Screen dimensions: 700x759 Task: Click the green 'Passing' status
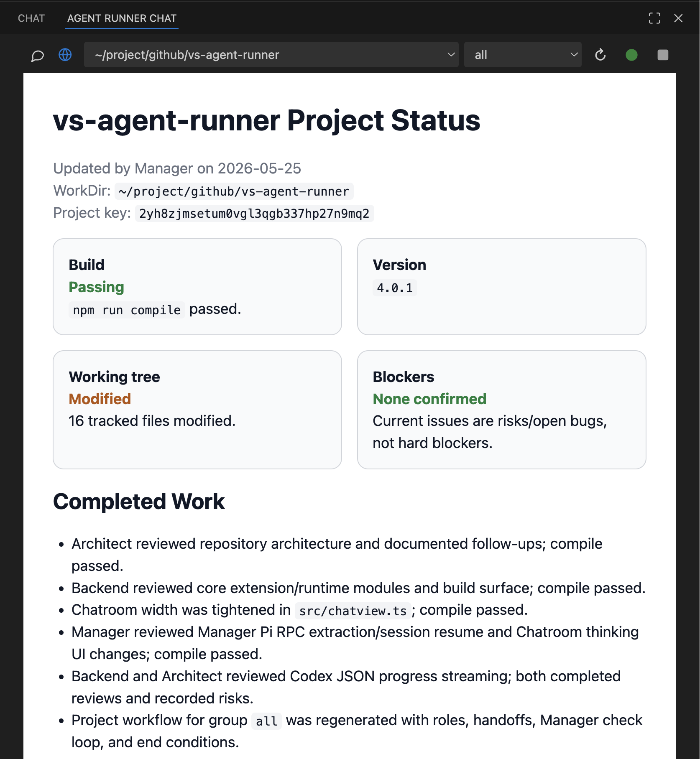point(96,287)
